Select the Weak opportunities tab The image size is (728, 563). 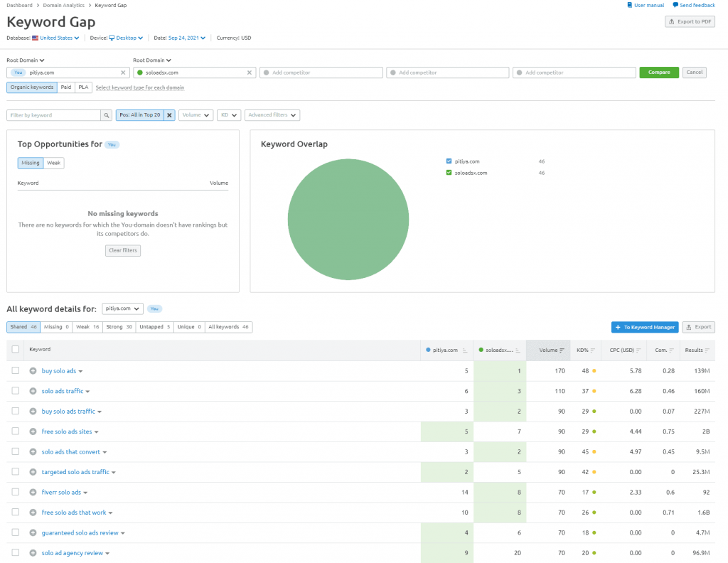[x=54, y=163]
